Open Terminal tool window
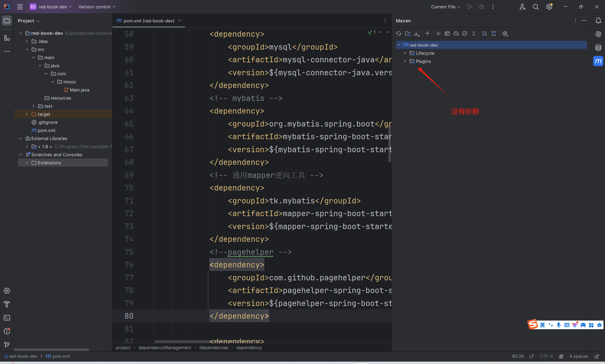The image size is (605, 364). 7,318
